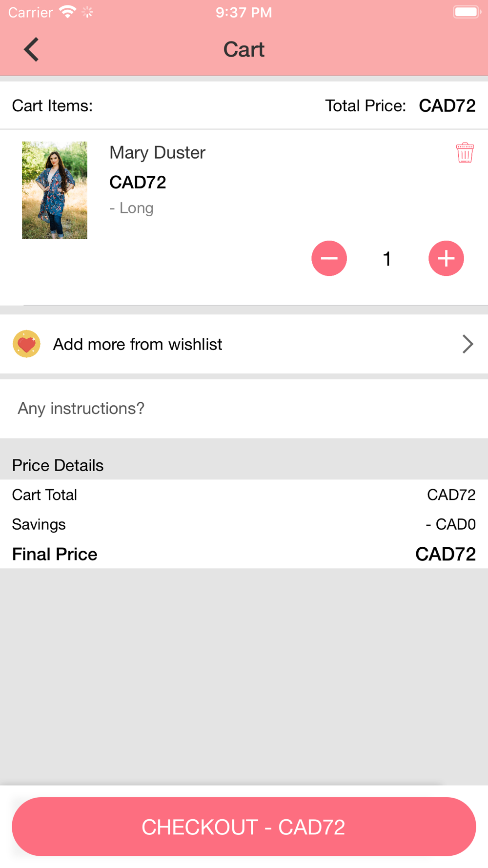Tap the network activity spinner icon
488x868 pixels.
pos(88,12)
